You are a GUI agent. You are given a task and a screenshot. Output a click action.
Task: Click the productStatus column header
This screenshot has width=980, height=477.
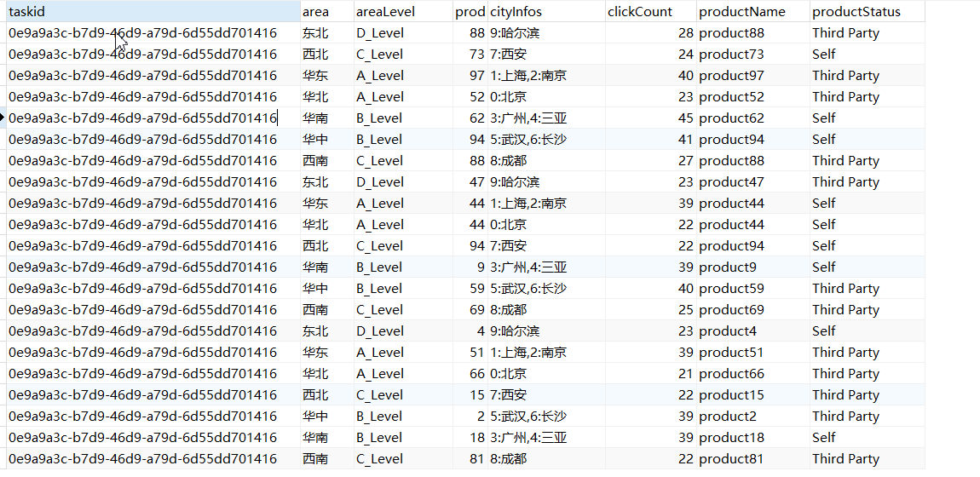point(868,12)
